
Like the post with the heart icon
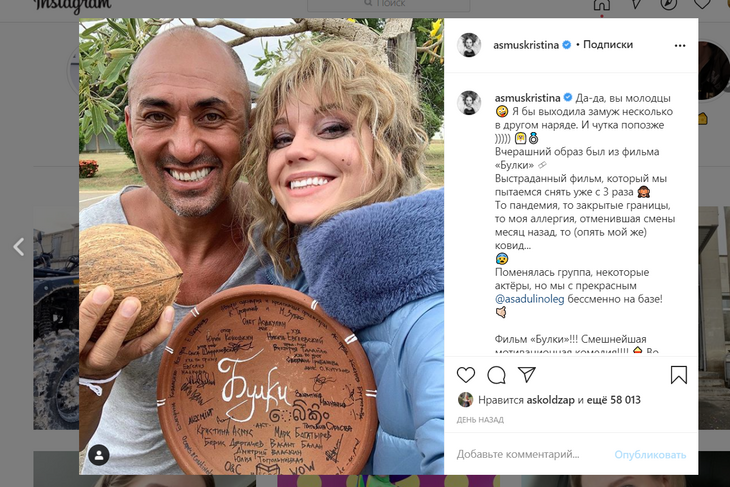[x=466, y=375]
